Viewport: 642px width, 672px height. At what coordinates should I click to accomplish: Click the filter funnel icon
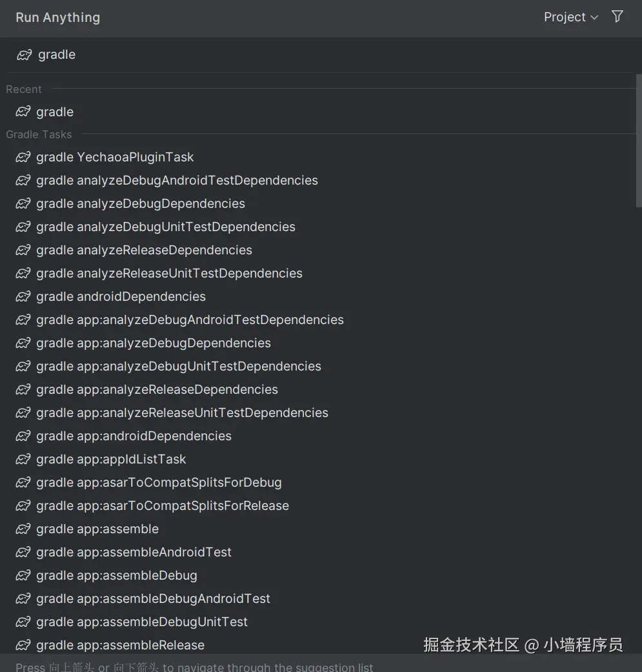[x=617, y=17]
